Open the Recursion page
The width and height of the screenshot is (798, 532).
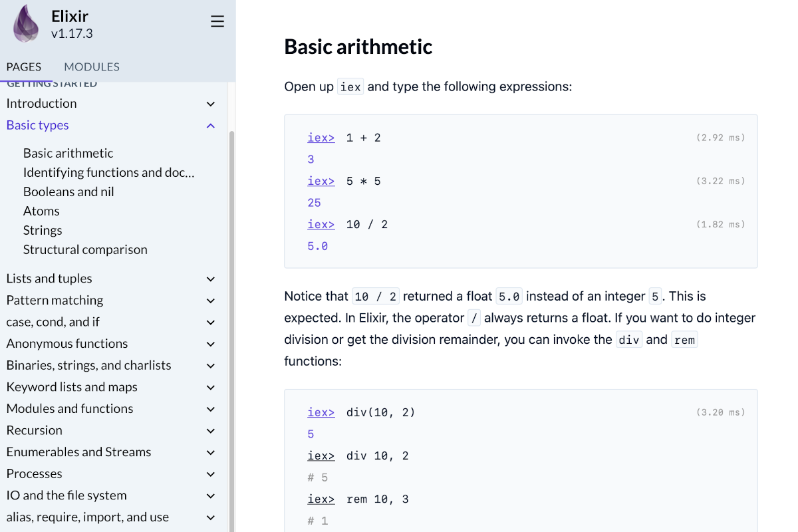tap(34, 430)
